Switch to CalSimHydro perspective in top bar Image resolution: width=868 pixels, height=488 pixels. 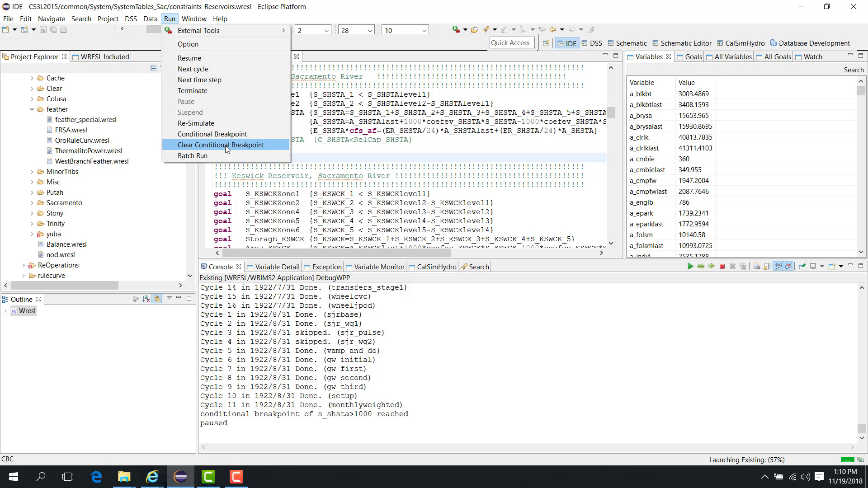click(x=741, y=43)
